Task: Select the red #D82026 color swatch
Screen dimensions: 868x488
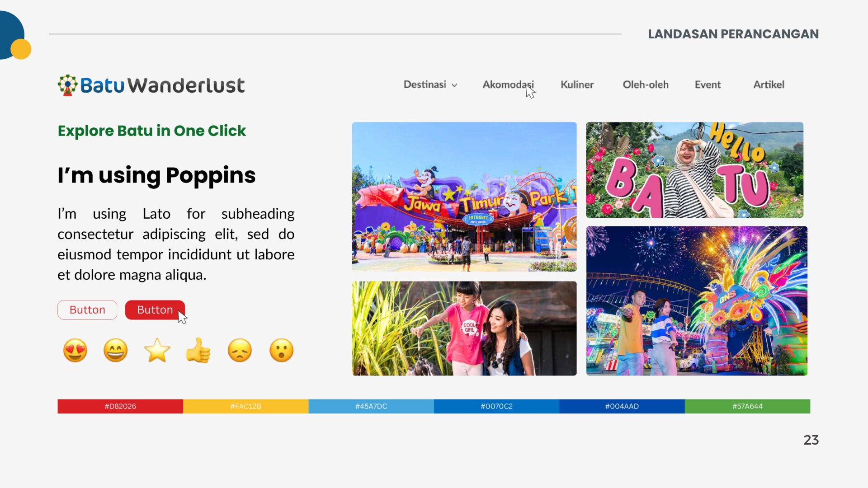Action: pyautogui.click(x=120, y=406)
